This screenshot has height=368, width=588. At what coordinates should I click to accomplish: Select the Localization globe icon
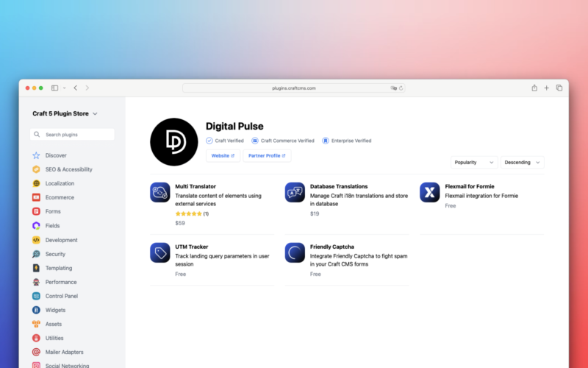tap(36, 183)
